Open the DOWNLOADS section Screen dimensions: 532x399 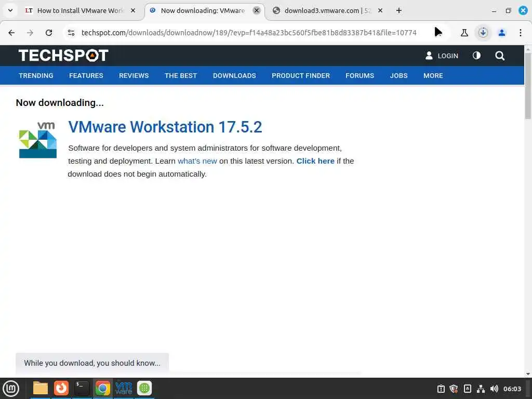(234, 75)
